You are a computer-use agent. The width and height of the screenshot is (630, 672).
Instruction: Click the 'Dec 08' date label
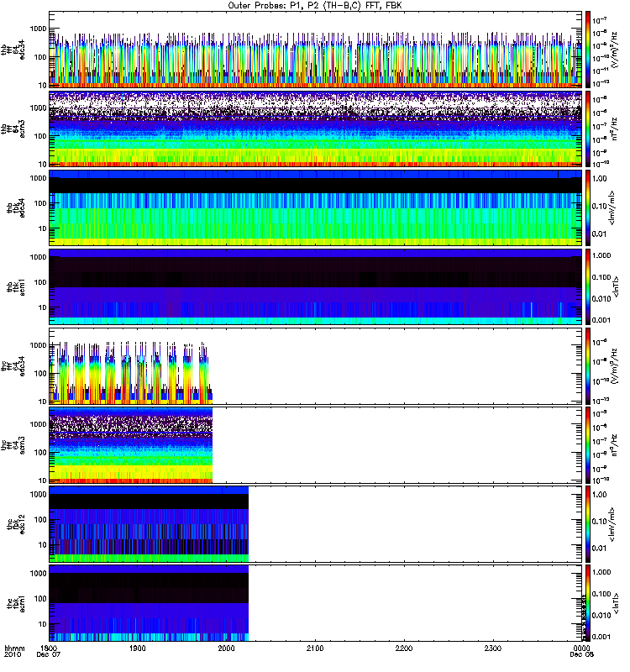coord(581,655)
